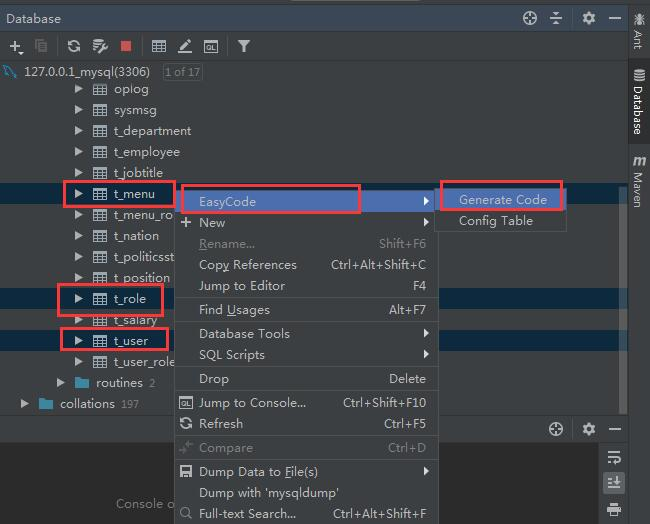Expand the t_department table node
This screenshot has height=524, width=650.
78,131
